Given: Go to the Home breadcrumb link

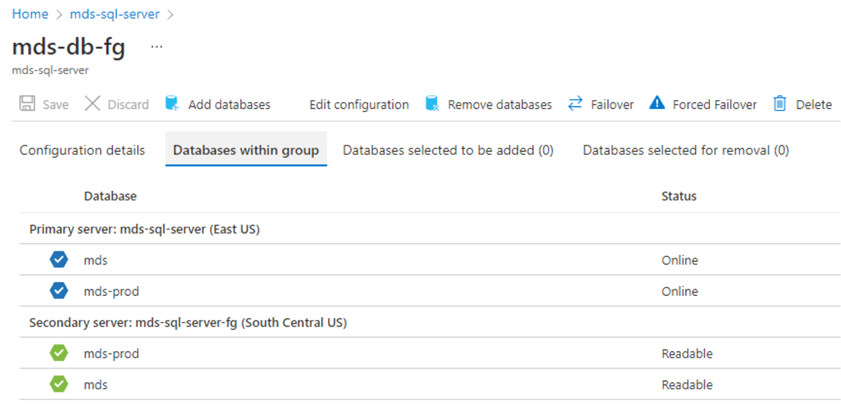Looking at the screenshot, I should tap(29, 15).
